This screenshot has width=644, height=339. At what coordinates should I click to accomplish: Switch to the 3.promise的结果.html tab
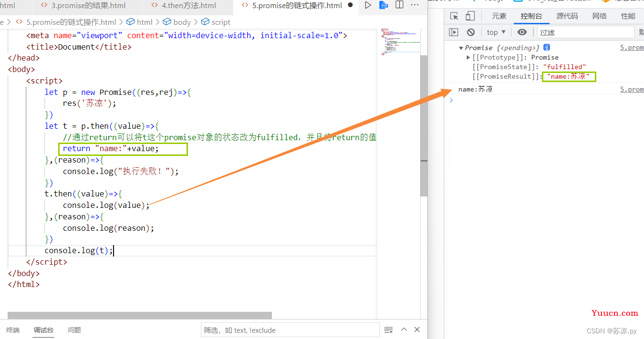[x=88, y=6]
